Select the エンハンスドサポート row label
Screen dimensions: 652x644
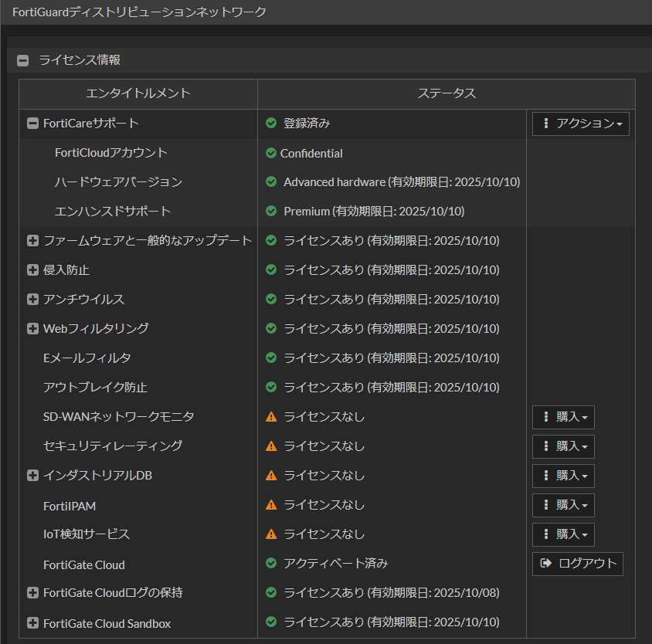[x=113, y=212]
